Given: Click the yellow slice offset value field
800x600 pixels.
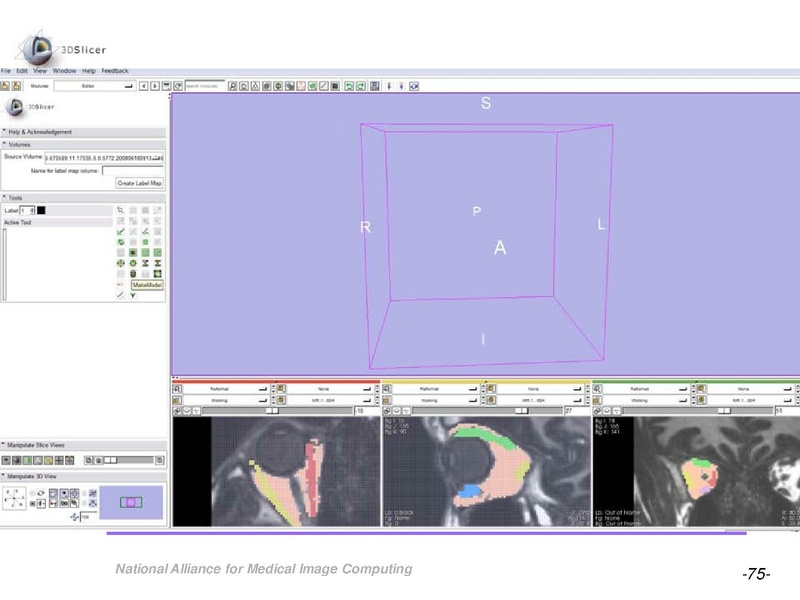Looking at the screenshot, I should click(x=577, y=411).
